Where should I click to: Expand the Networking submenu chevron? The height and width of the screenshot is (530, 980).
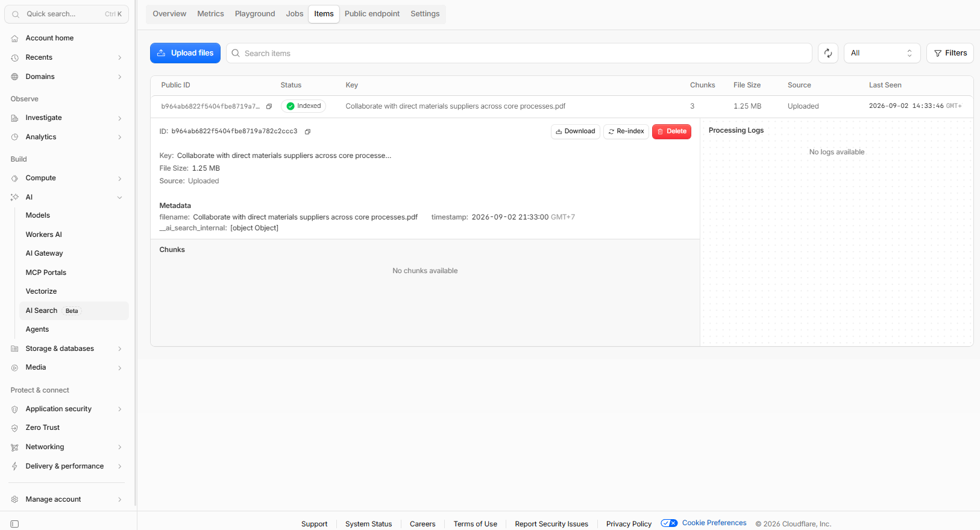pos(120,447)
